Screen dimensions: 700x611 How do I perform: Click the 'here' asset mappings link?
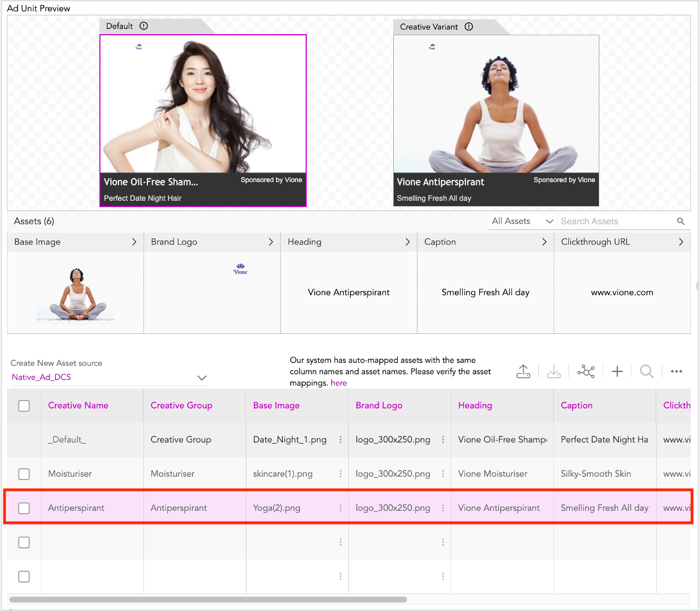tap(339, 383)
